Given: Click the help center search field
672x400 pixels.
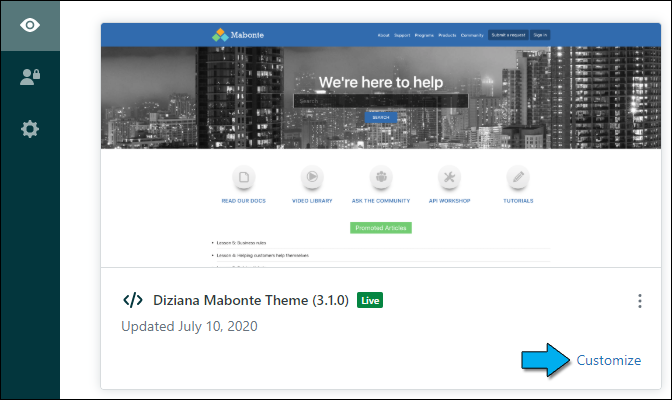Looking at the screenshot, I should point(380,101).
